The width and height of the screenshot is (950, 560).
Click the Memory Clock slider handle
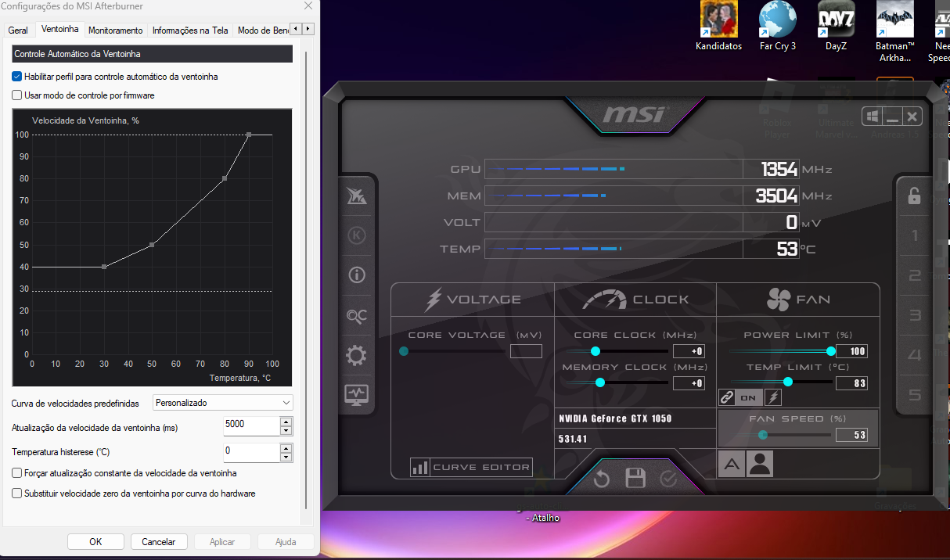[600, 382]
